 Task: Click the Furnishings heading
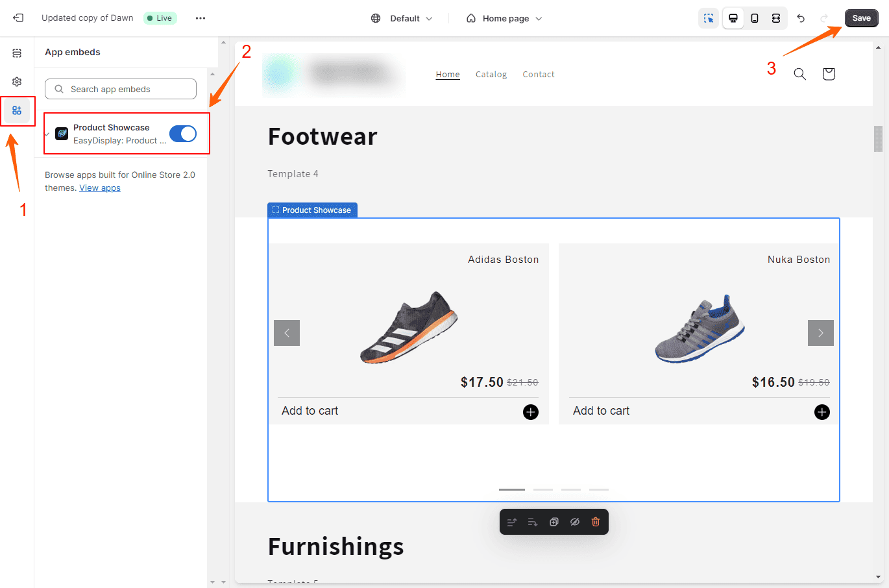pos(336,546)
